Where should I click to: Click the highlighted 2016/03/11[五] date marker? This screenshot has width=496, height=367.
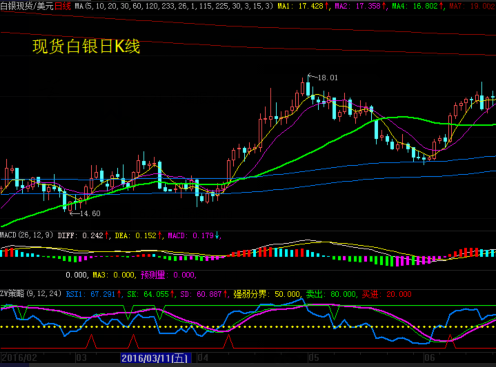pyautogui.click(x=156, y=358)
